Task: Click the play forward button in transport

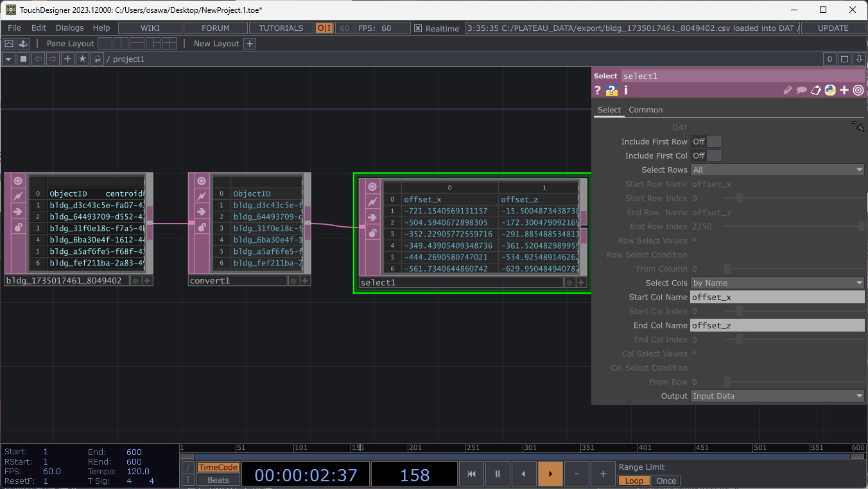Action: pos(550,474)
